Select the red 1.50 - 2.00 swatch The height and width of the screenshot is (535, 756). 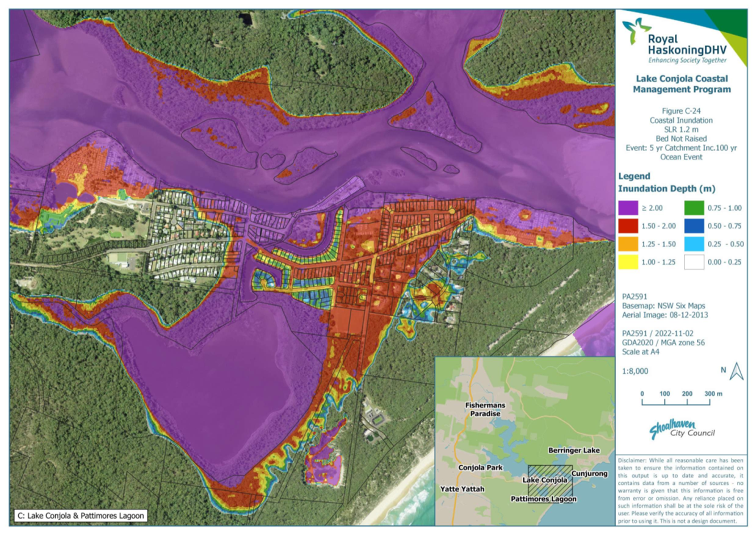[x=628, y=226]
